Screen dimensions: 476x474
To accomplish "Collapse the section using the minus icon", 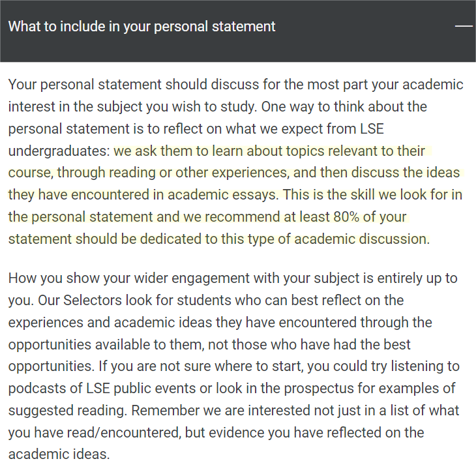I will pos(464,26).
